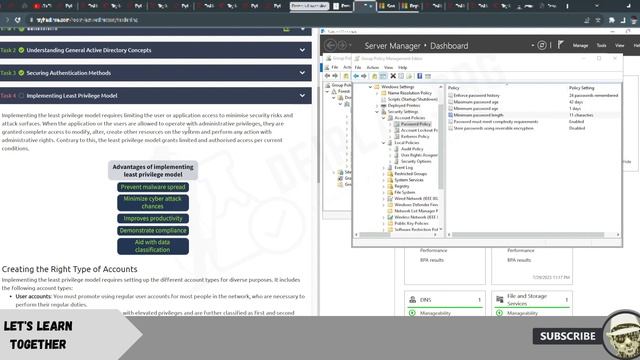Select Account Lockout Policy in the tree
The image size is (640, 360).
pyautogui.click(x=419, y=130)
